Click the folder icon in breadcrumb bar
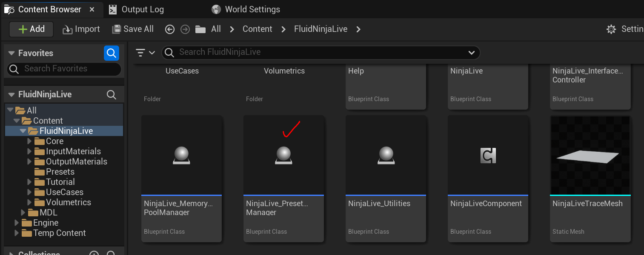This screenshot has width=644, height=255. 200,29
